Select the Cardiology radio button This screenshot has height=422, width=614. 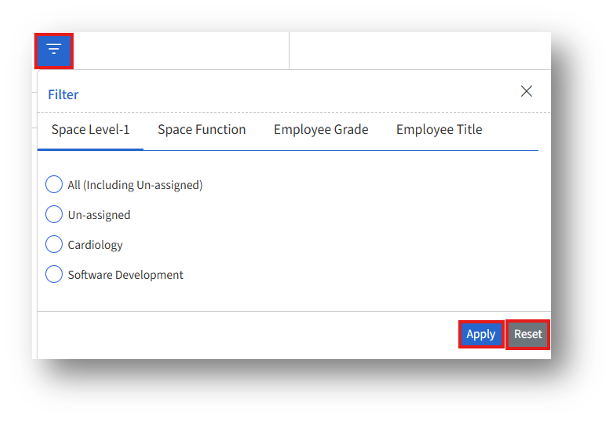54,245
